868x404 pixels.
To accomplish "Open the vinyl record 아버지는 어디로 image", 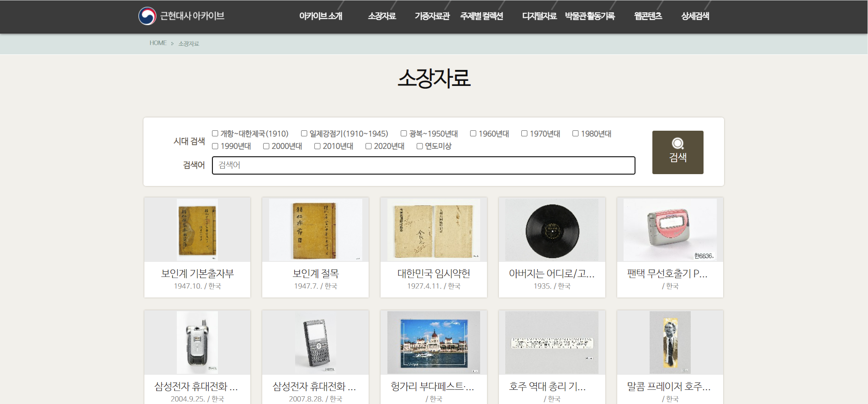I will (x=552, y=230).
